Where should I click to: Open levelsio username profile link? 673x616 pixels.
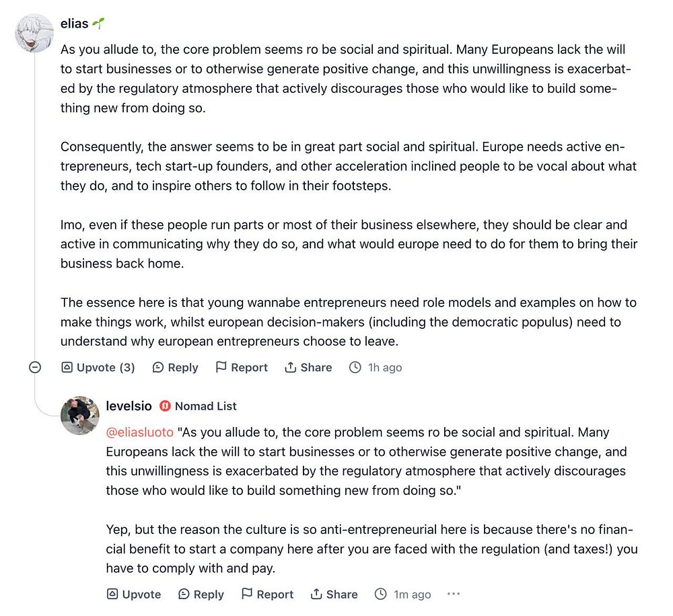click(x=129, y=406)
